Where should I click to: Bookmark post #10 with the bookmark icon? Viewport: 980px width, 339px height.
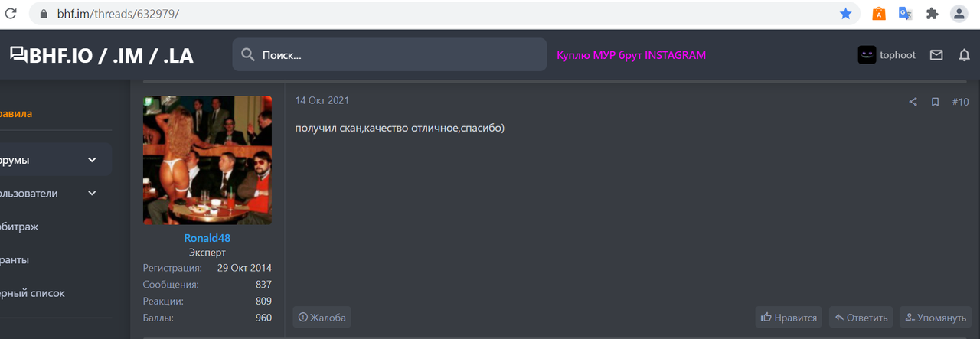click(x=935, y=102)
